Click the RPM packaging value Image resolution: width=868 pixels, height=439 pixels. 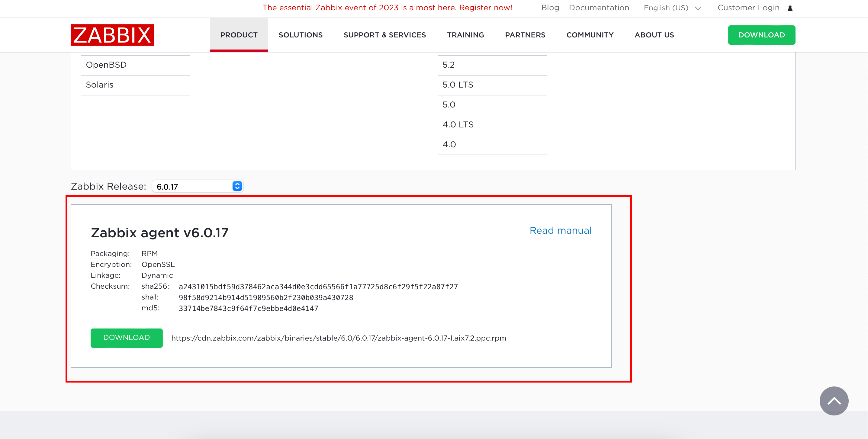coord(149,254)
